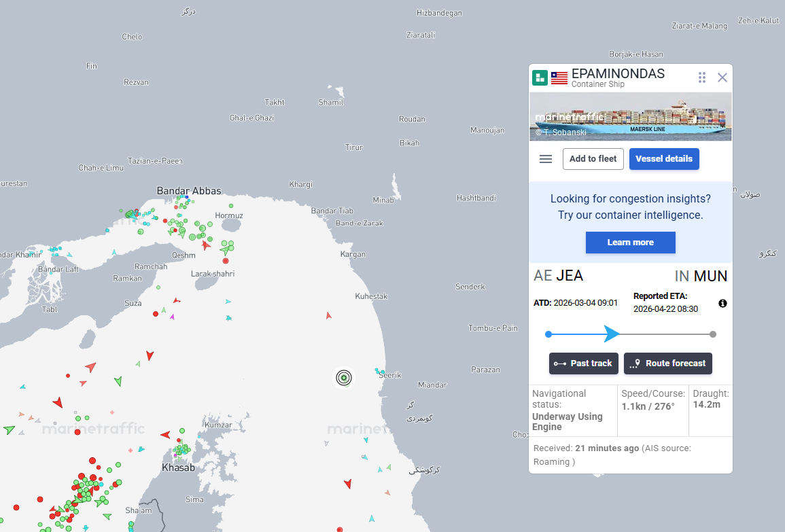Click the Kumzar map label
Viewport: 785px width, 532px height.
218,425
